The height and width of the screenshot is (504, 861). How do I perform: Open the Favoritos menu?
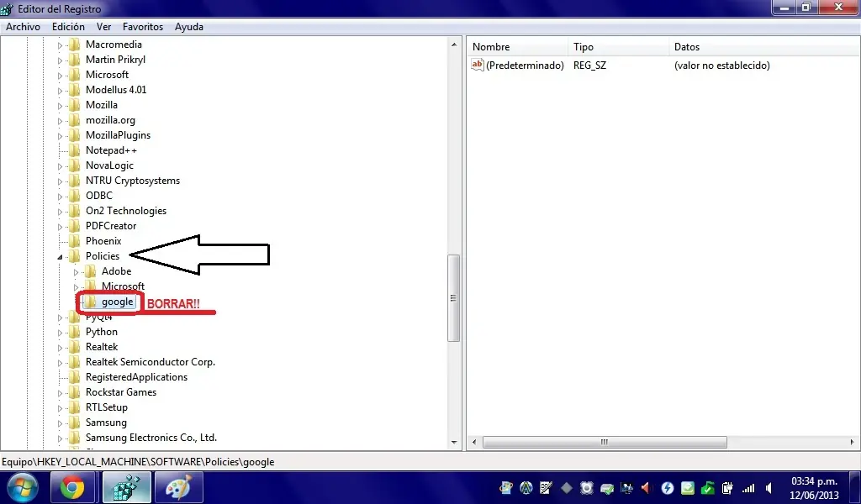pyautogui.click(x=143, y=27)
